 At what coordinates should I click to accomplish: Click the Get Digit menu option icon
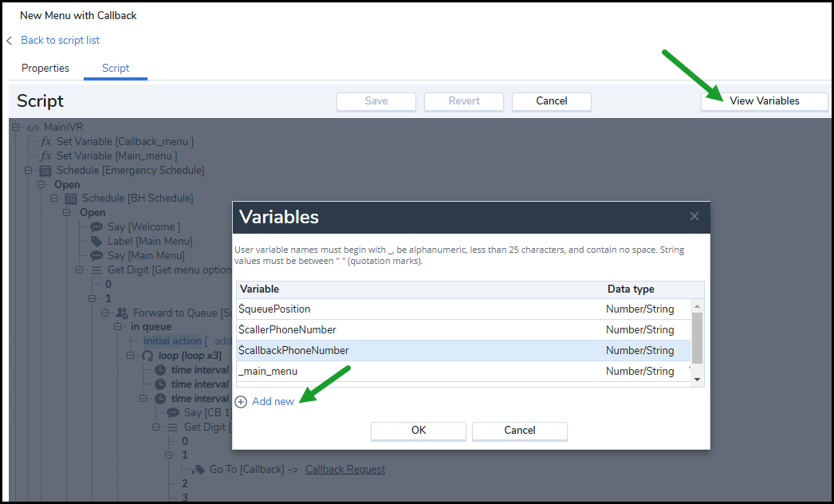pos(96,270)
